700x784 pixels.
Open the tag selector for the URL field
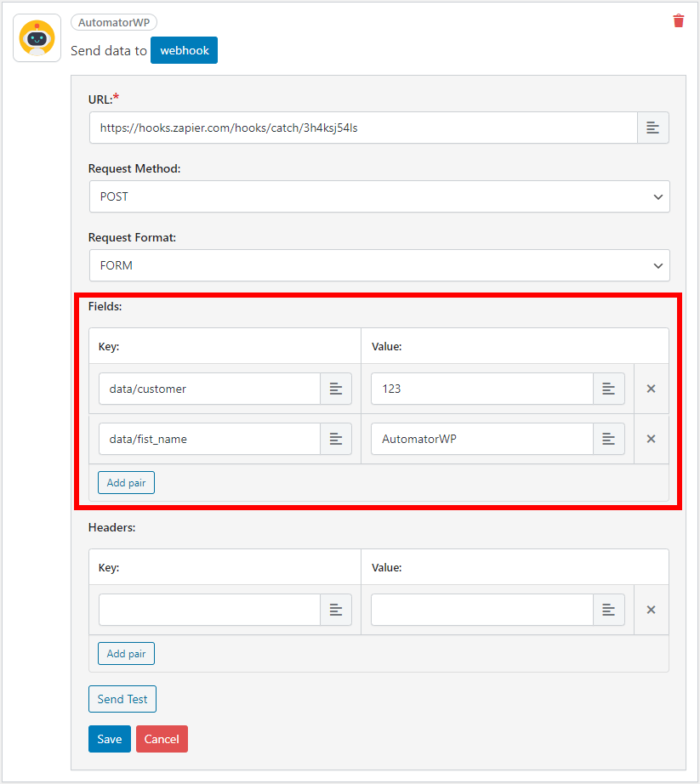653,127
